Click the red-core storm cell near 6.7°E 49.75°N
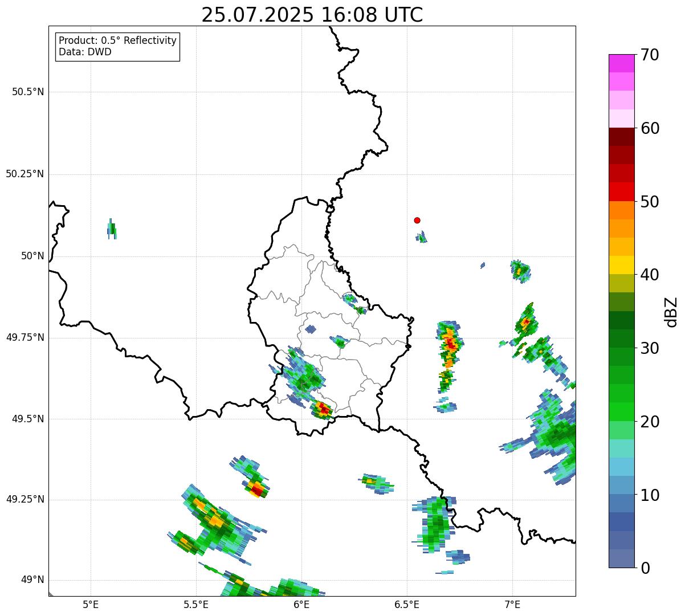The image size is (685, 616). pyautogui.click(x=450, y=344)
